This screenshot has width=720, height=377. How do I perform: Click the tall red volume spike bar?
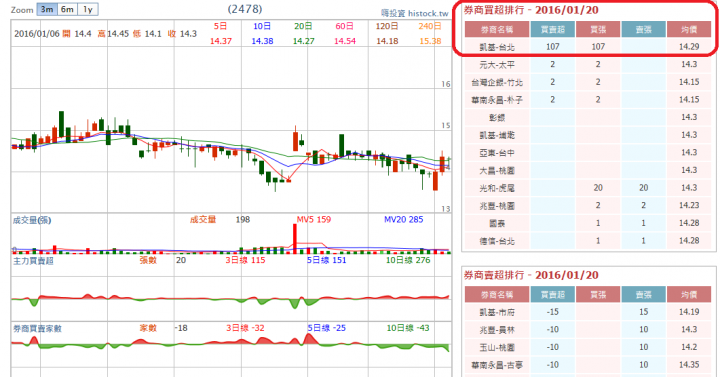point(295,239)
